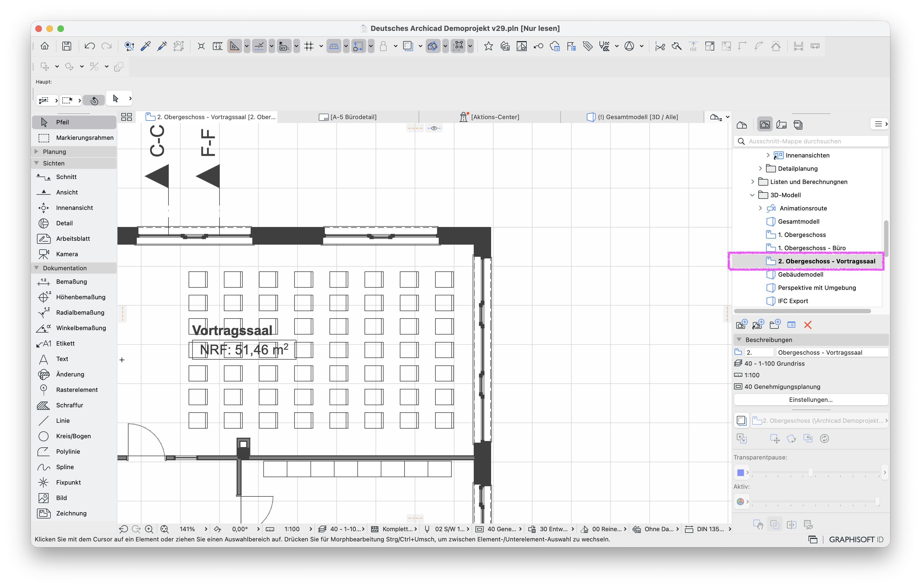Toggle the ruler display icon in toolbar
The height and width of the screenshot is (588, 921).
coord(218,46)
